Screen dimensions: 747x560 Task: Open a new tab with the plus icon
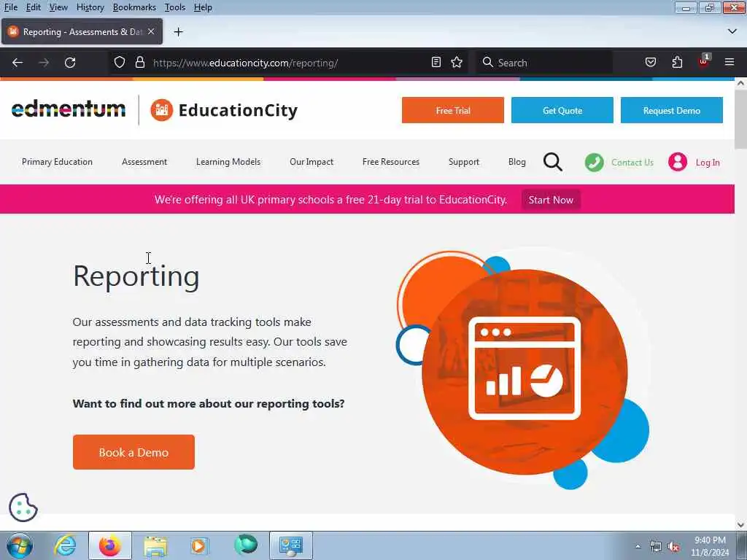(178, 32)
